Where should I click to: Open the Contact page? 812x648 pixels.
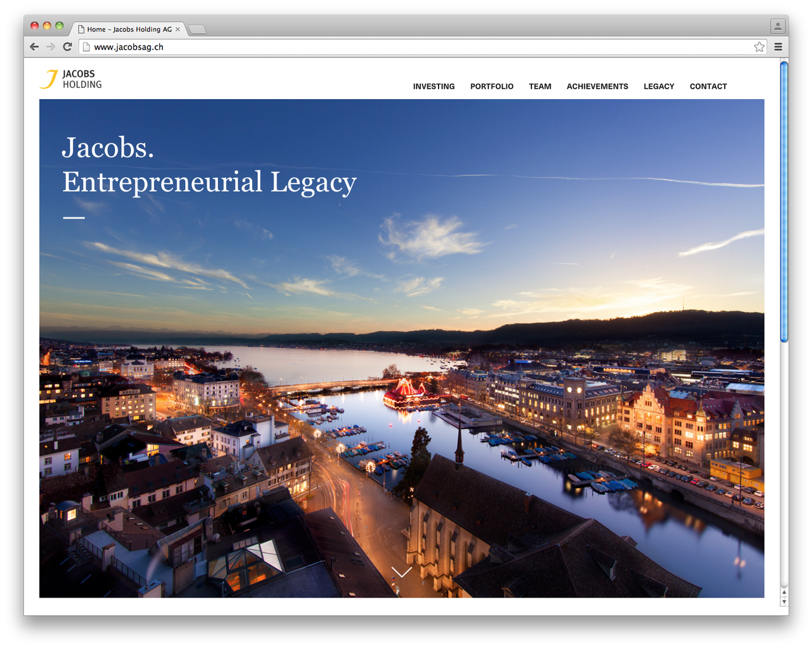coord(708,87)
